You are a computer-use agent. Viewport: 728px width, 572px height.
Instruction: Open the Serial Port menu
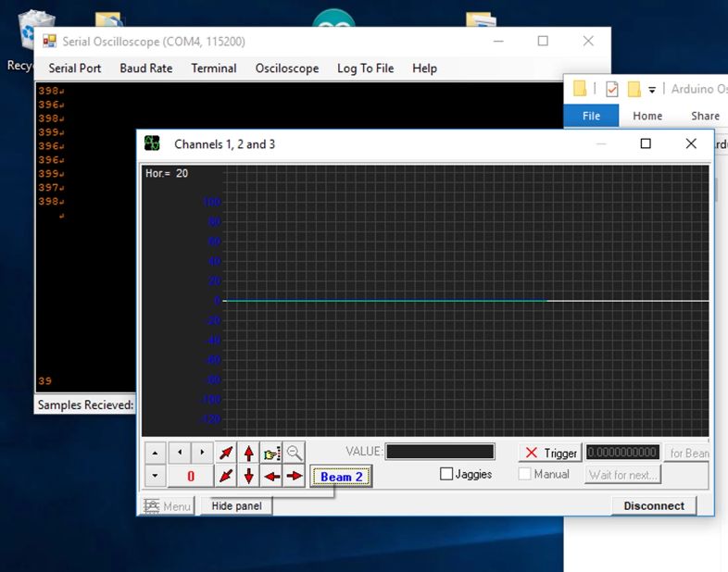[75, 68]
